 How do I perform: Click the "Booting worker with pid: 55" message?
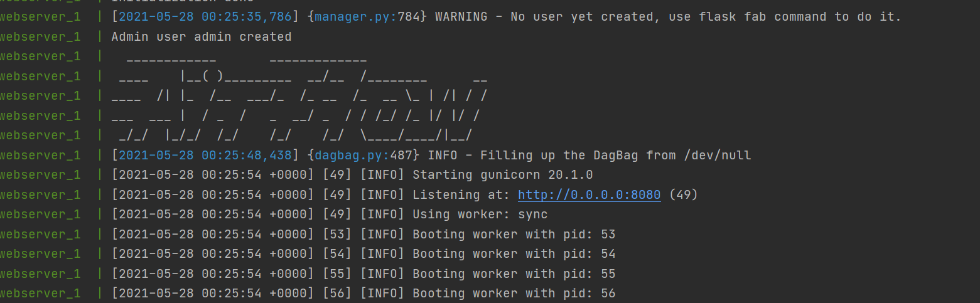(514, 274)
